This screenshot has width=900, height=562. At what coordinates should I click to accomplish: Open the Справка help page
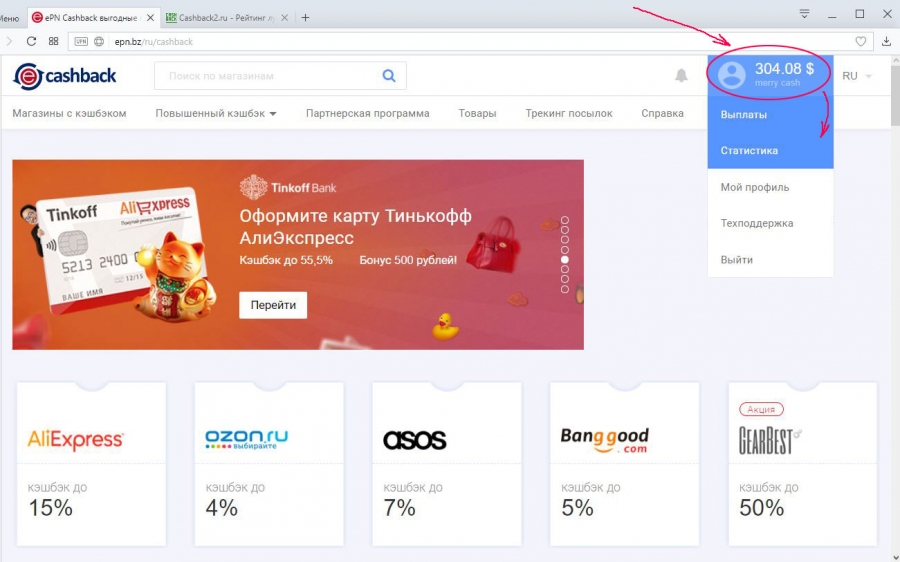pyautogui.click(x=662, y=113)
